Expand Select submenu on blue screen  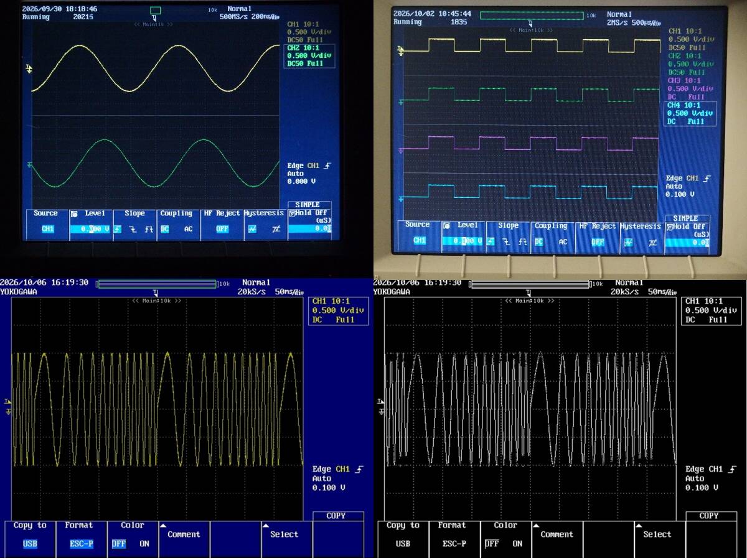coord(286,539)
